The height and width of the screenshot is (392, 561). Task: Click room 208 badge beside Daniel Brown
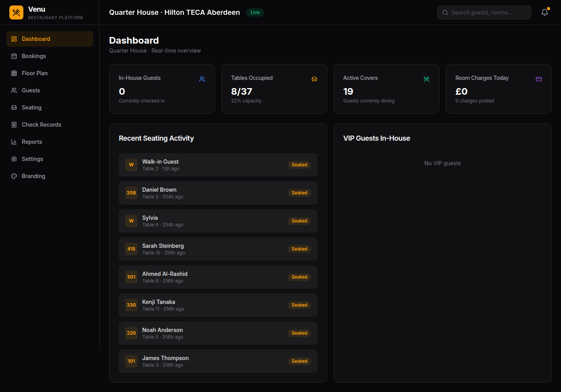pyautogui.click(x=131, y=193)
